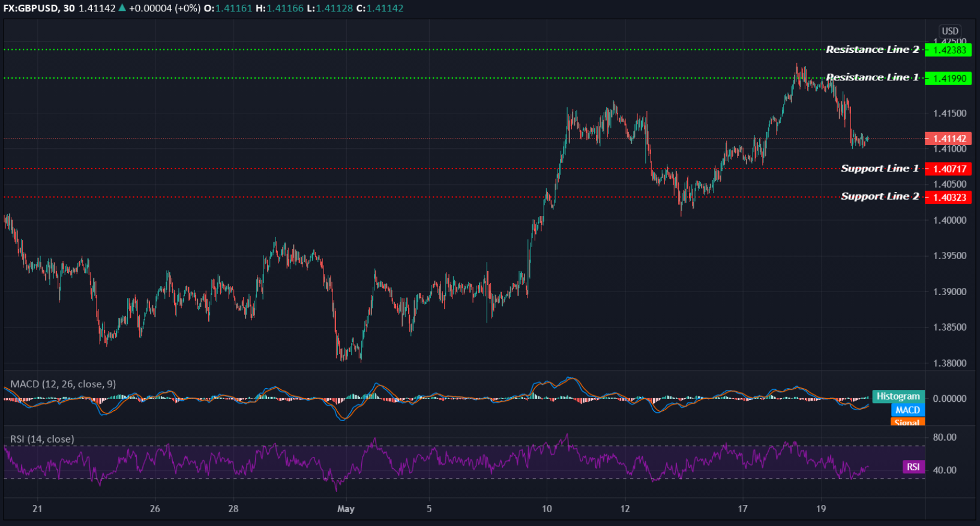Click the 1.41990 green price tag
Viewport: 980px width, 526px height.
click(x=948, y=79)
